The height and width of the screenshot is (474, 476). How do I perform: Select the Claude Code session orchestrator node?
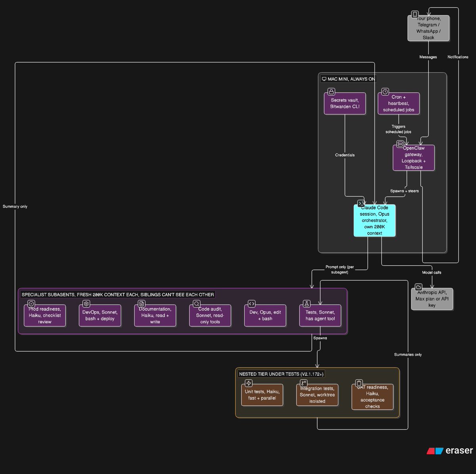pyautogui.click(x=374, y=221)
